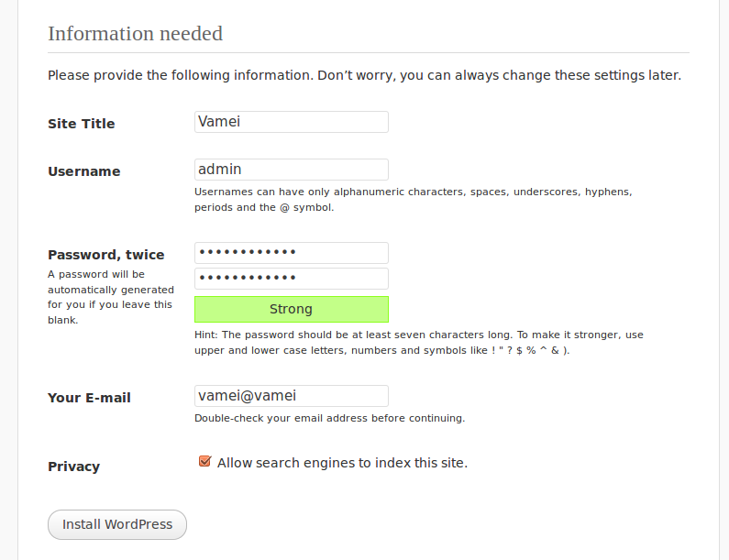Click the 'Double-check your email address' note

329,418
